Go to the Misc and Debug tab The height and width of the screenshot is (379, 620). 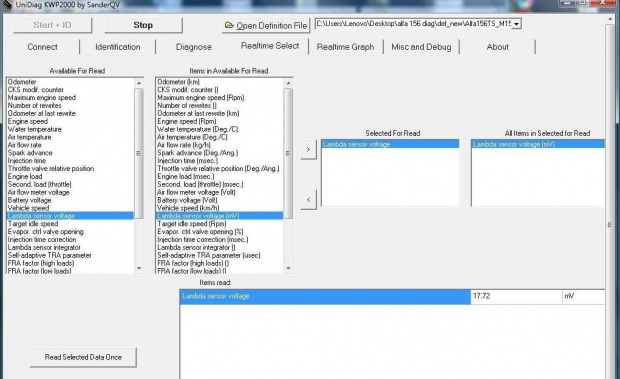(421, 47)
